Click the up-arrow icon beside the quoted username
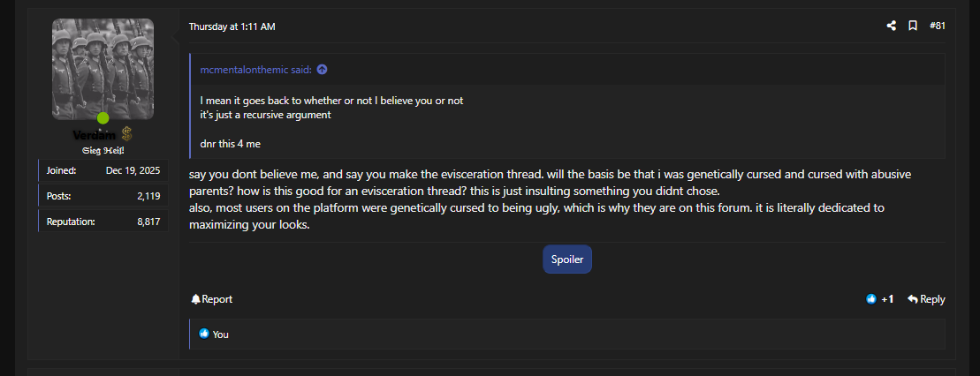The height and width of the screenshot is (376, 980). 322,70
